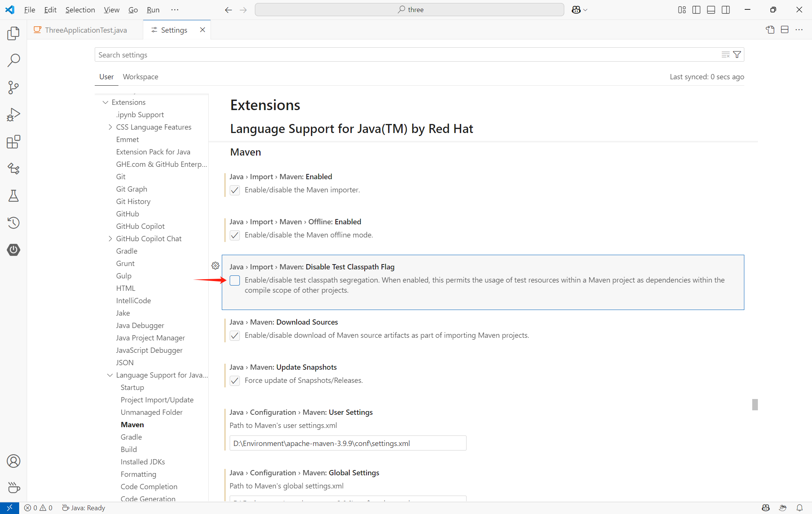Screen dimensions: 812x514
Task: Click the Maven User Settings path field
Action: pos(348,443)
